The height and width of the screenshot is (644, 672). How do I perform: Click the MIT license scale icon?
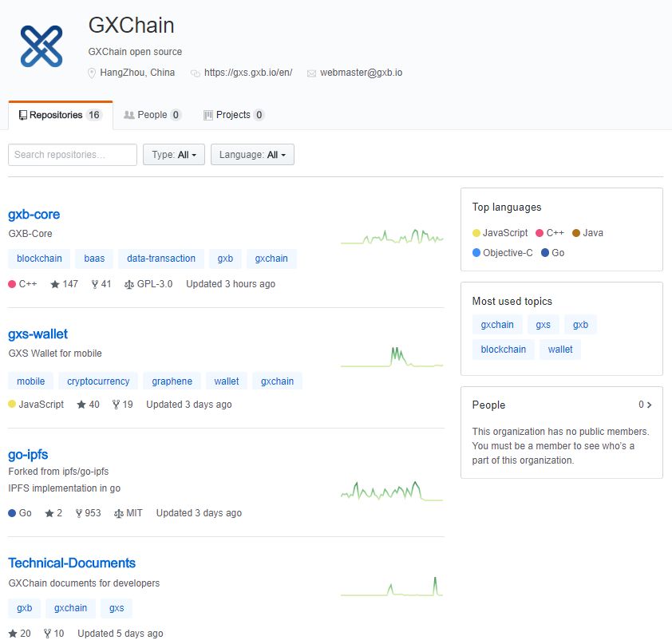pos(119,513)
